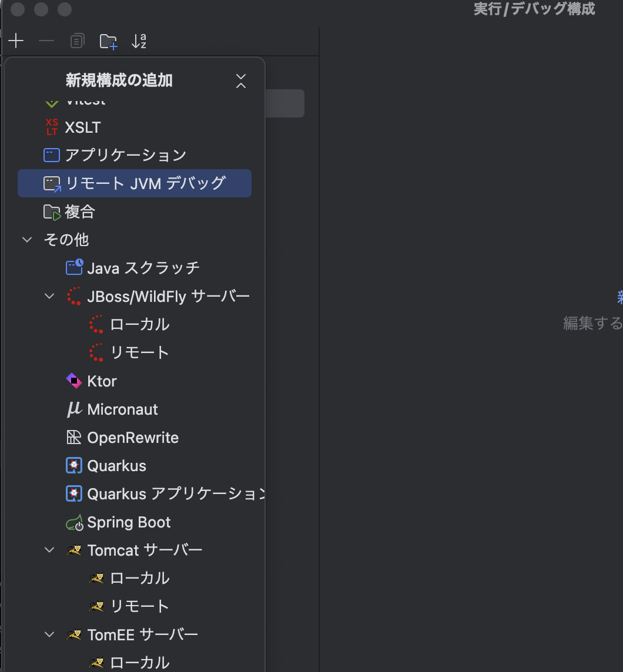Sort configurations alphabetically using the toolbar icon
The width and height of the screenshot is (623, 672).
[x=139, y=41]
